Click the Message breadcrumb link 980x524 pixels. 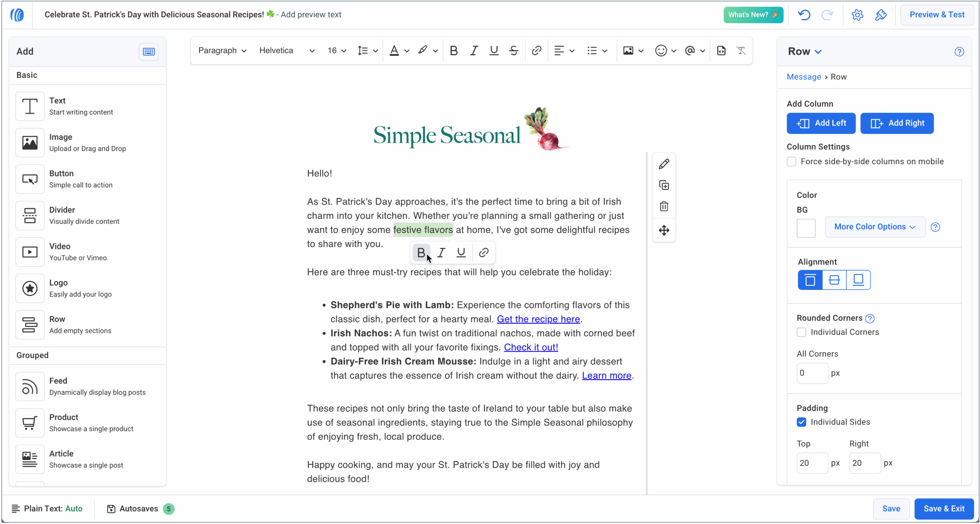tap(804, 77)
